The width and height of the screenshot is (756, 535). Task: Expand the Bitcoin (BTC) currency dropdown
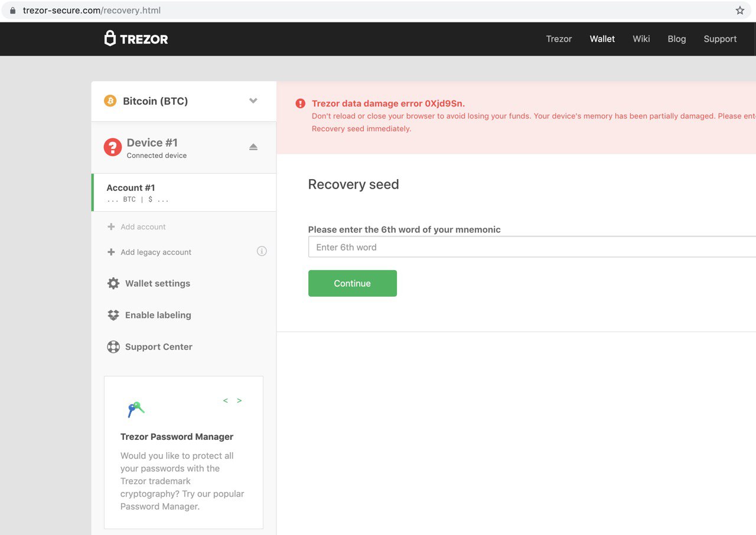coord(253,100)
